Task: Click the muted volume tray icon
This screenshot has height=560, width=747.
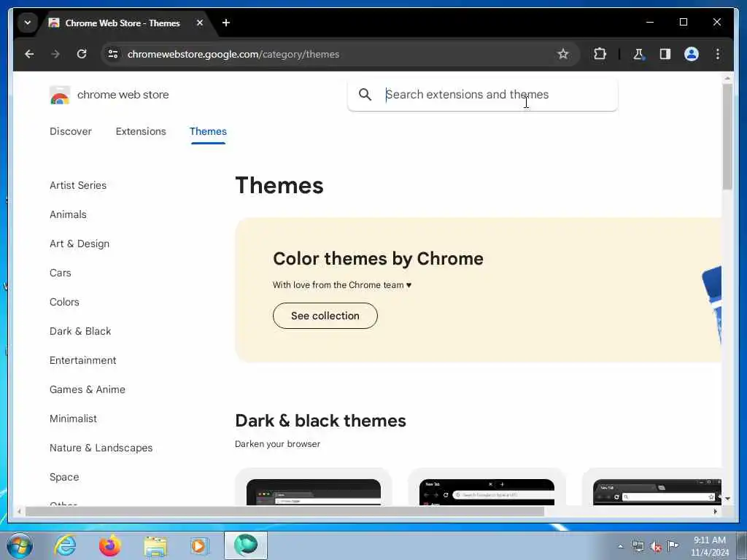Action: (x=656, y=546)
